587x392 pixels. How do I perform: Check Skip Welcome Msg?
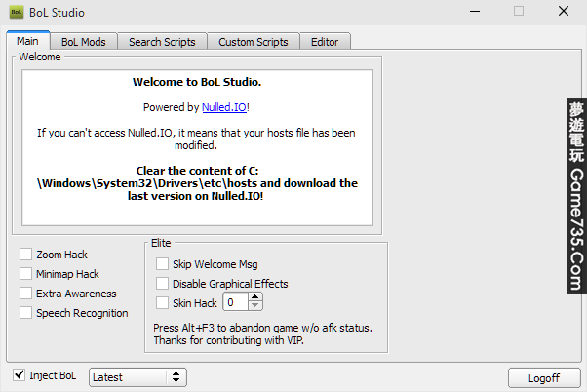pyautogui.click(x=162, y=264)
